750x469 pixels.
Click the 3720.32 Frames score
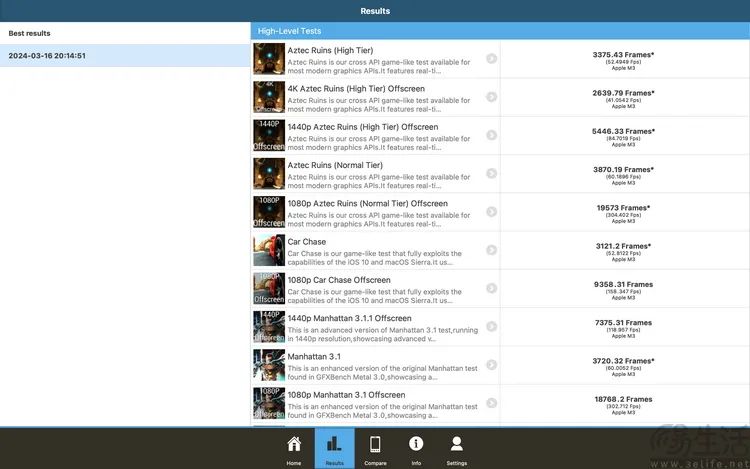point(623,360)
